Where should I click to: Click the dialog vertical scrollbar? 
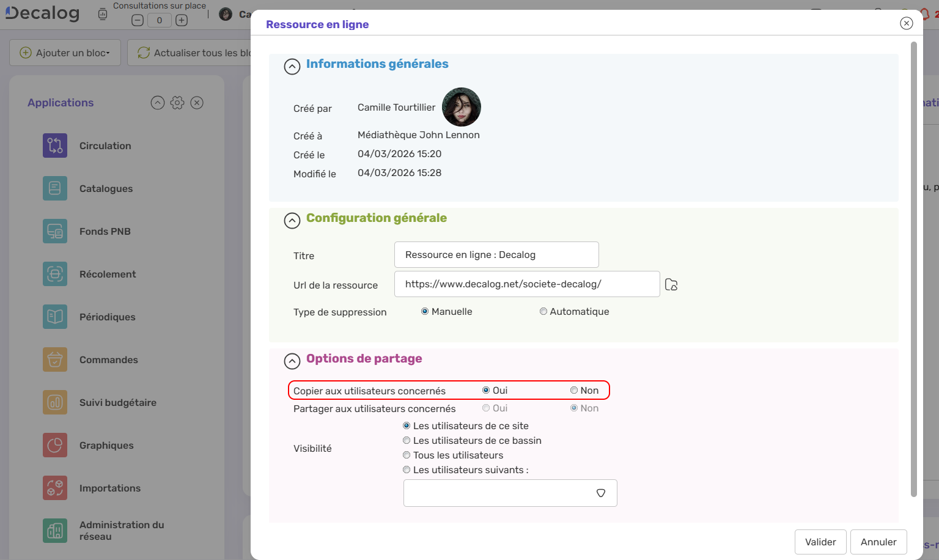(x=914, y=269)
